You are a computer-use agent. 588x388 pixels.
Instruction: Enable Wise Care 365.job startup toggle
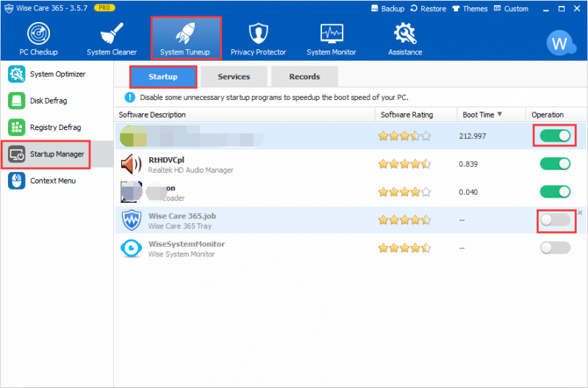tap(555, 220)
